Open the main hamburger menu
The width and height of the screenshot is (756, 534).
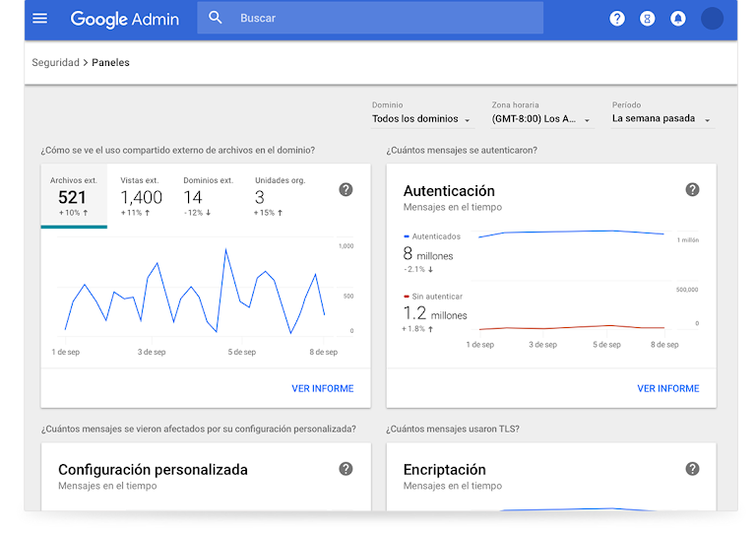pos(39,18)
